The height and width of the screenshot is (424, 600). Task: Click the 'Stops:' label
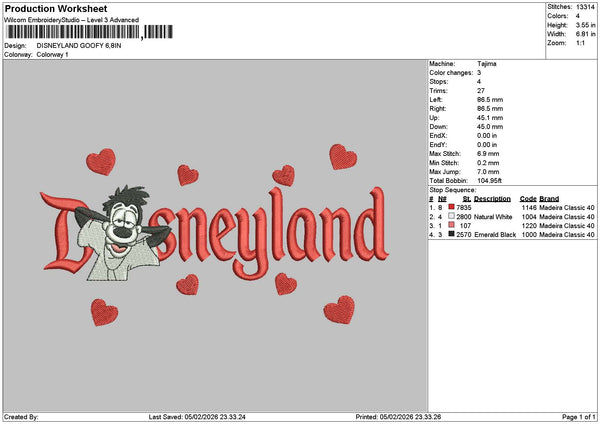439,82
